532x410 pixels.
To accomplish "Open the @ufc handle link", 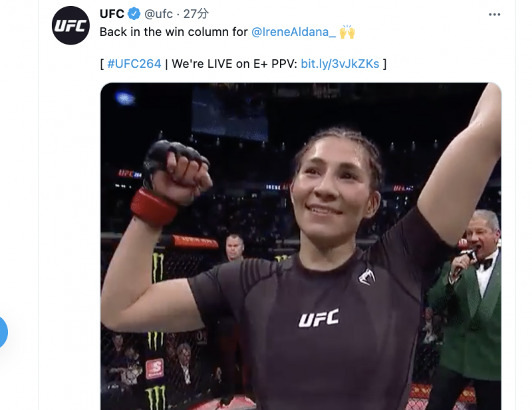I will tap(158, 14).
